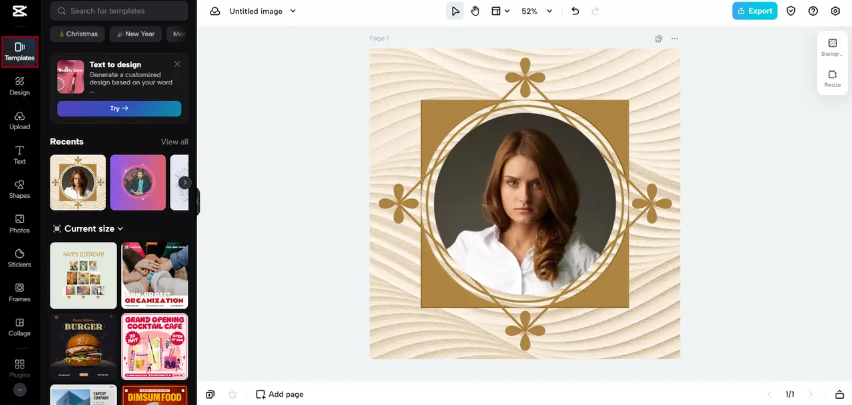Duplicate Page 1 using the copy icon

[659, 39]
